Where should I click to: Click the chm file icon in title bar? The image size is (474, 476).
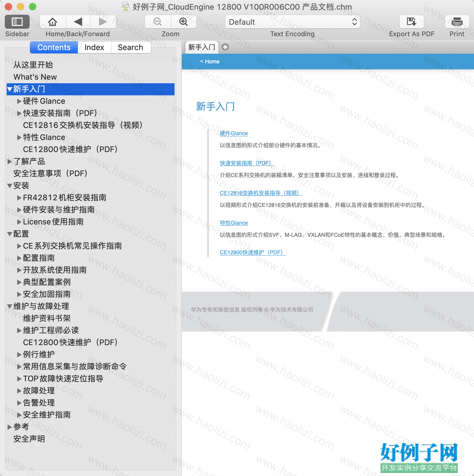point(126,7)
